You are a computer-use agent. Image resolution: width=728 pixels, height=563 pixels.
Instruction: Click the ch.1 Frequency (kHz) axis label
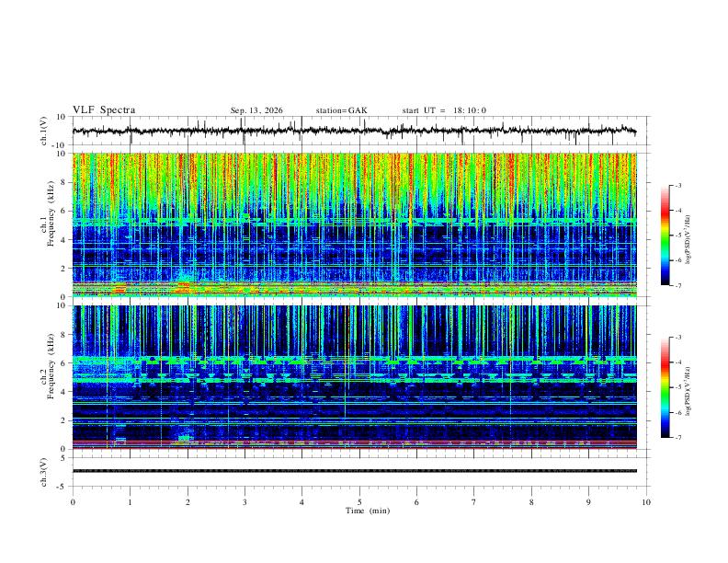click(47, 213)
